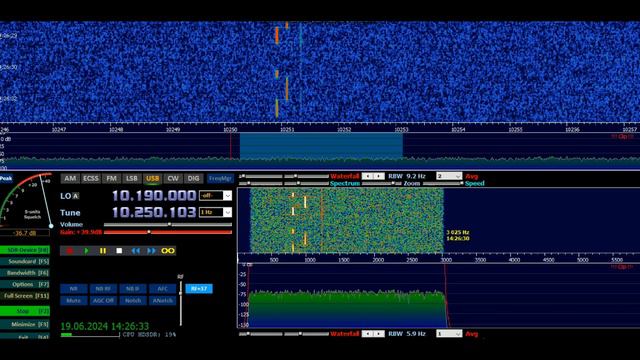Open Bandwidth [F6] settings
The height and width of the screenshot is (360, 640).
pos(24,273)
